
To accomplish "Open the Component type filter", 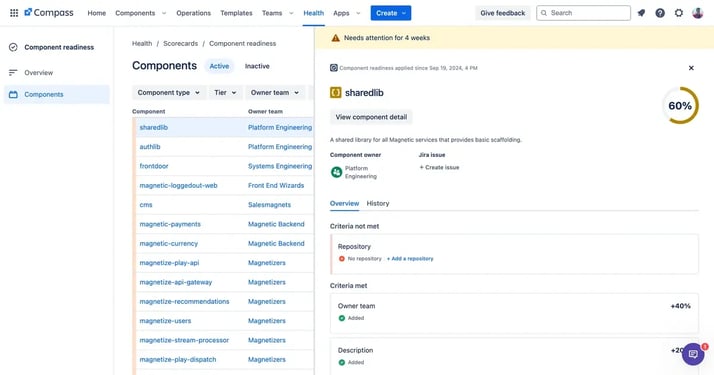I will 168,92.
